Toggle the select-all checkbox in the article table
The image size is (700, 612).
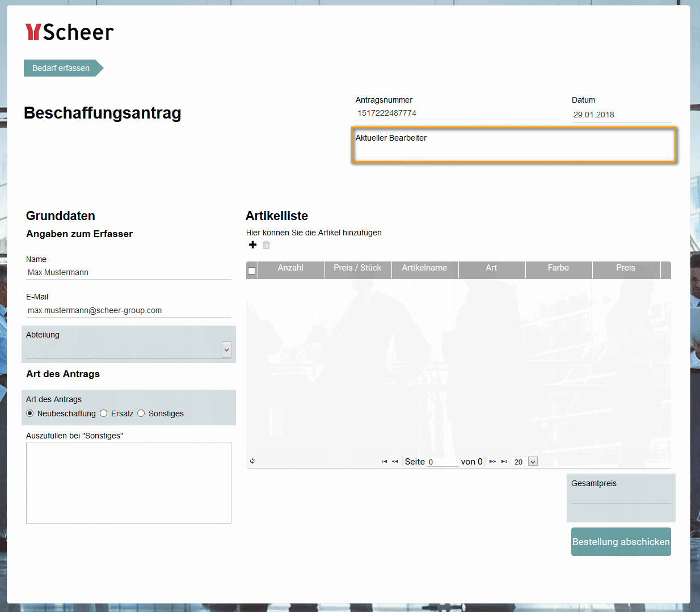(x=251, y=270)
